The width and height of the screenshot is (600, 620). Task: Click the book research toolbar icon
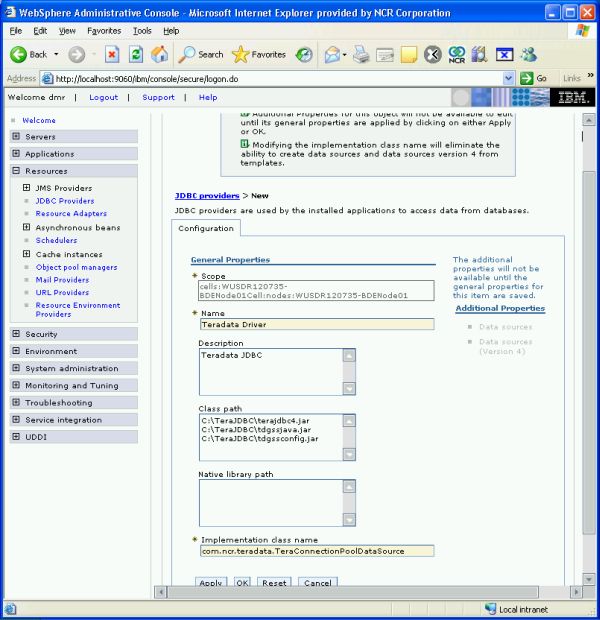(479, 55)
